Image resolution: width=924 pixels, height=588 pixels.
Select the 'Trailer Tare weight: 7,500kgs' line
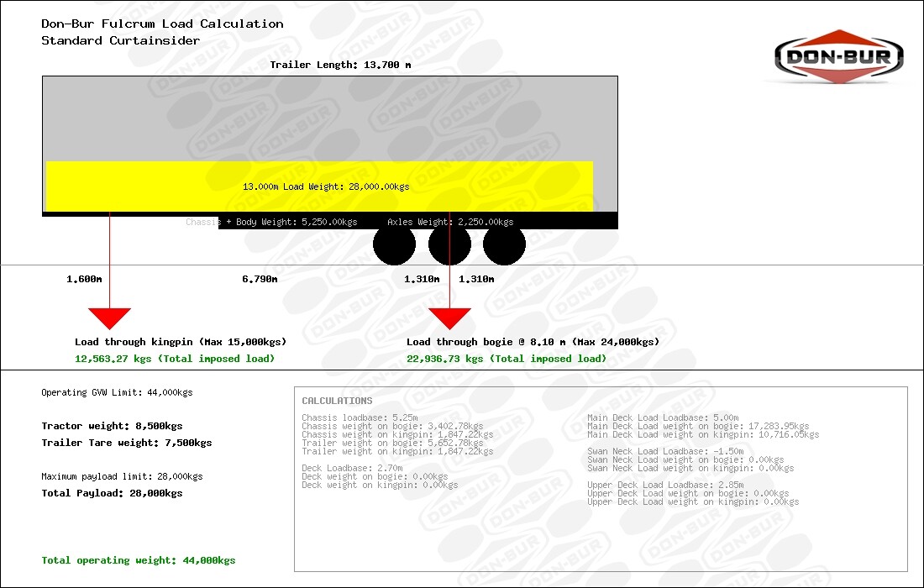coord(127,443)
